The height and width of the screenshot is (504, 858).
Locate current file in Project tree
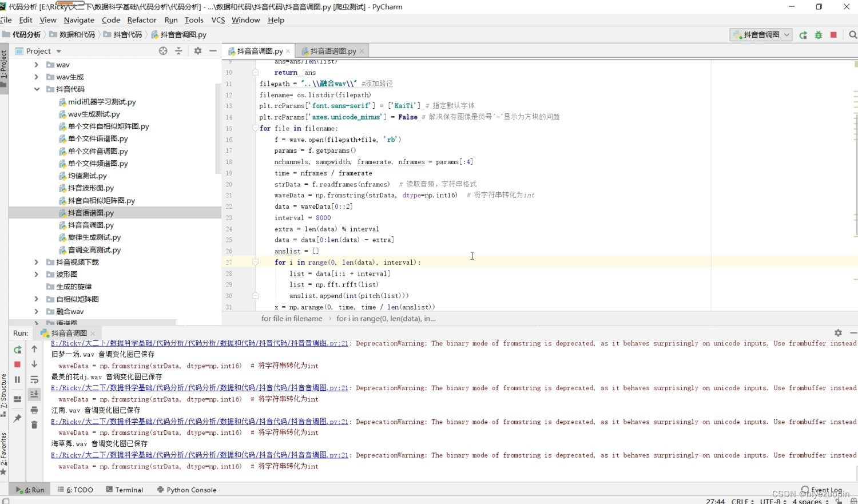(x=163, y=51)
